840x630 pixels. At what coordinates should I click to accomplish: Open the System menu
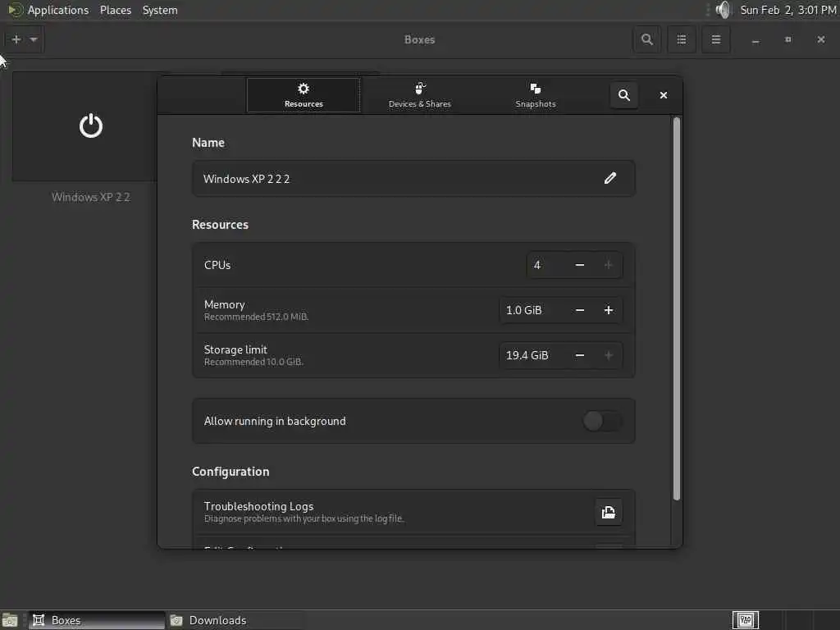click(160, 10)
